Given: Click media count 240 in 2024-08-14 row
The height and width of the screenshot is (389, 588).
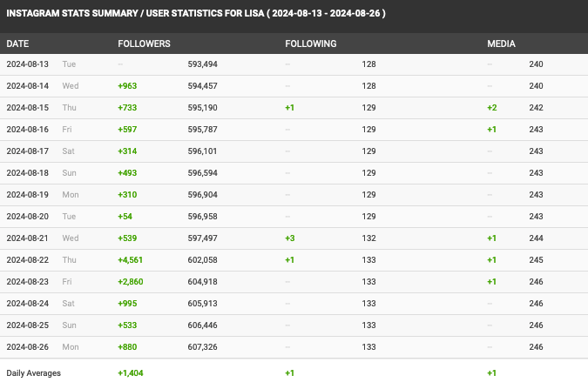Looking at the screenshot, I should [x=537, y=86].
